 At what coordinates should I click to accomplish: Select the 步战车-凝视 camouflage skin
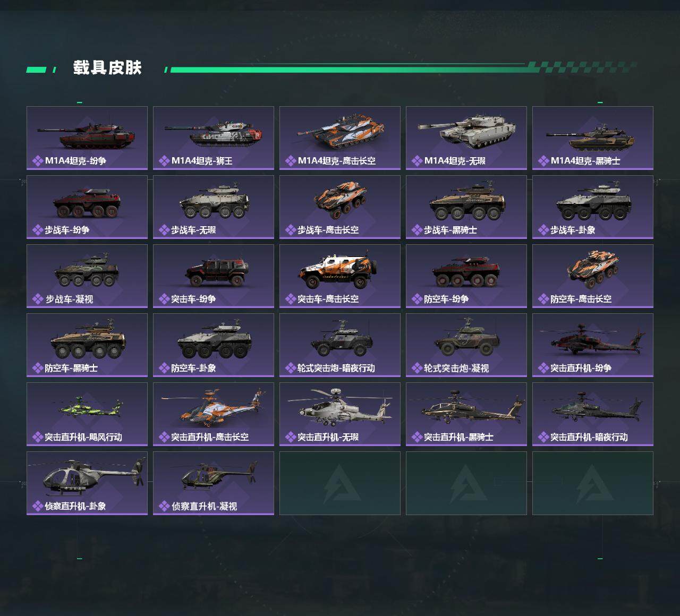87,276
